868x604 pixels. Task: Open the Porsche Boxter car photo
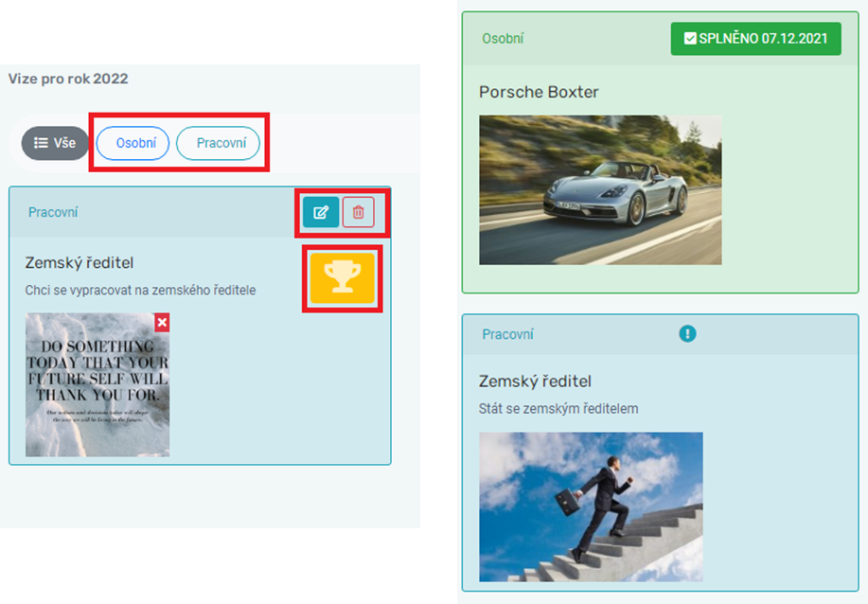pyautogui.click(x=600, y=190)
